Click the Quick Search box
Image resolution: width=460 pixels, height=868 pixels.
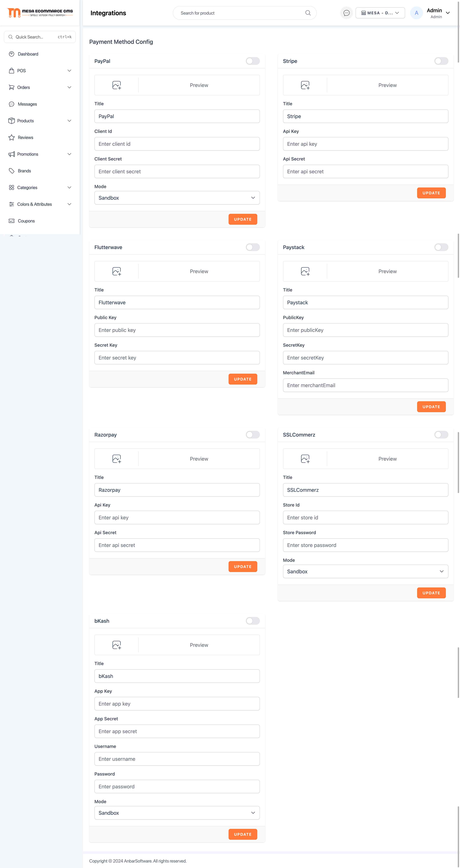(x=40, y=37)
